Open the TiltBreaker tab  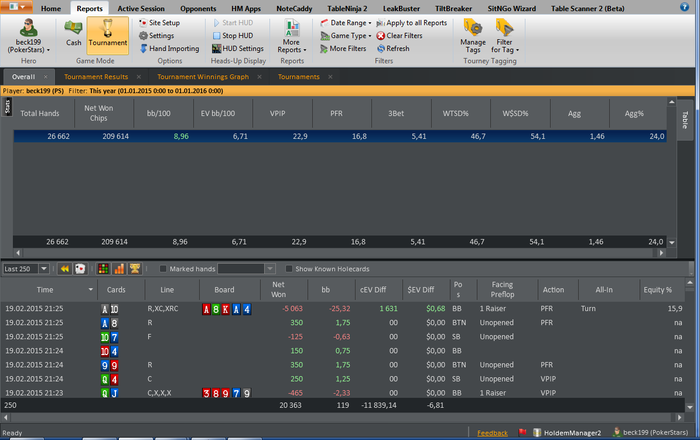coord(453,8)
